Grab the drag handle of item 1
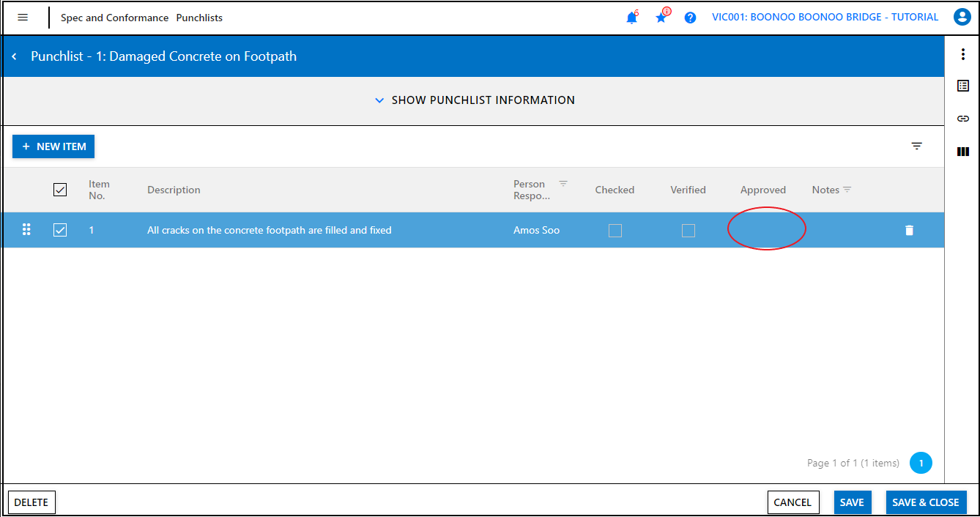Screen dimensions: 980x517 [26, 229]
